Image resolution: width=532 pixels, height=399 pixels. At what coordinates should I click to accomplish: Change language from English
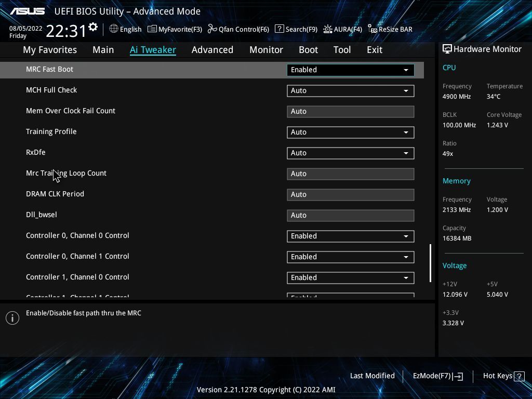130,30
